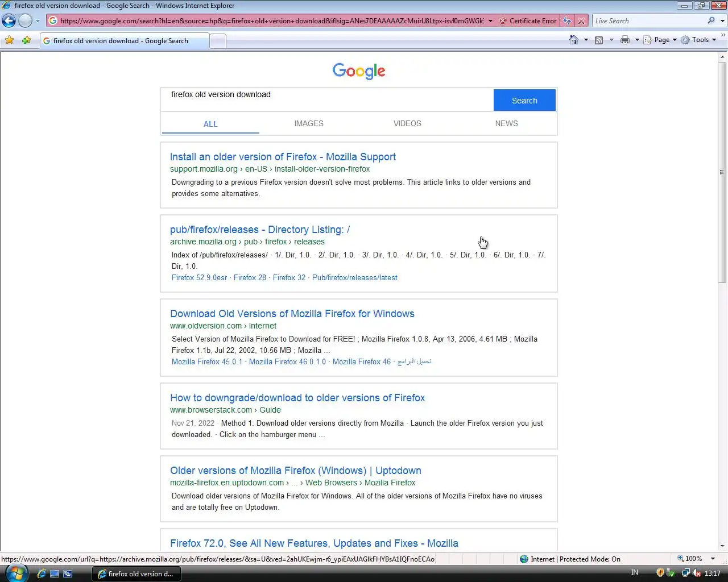Launch Internet Explorer from Quick Launch
This screenshot has height=582, width=728.
click(x=42, y=573)
